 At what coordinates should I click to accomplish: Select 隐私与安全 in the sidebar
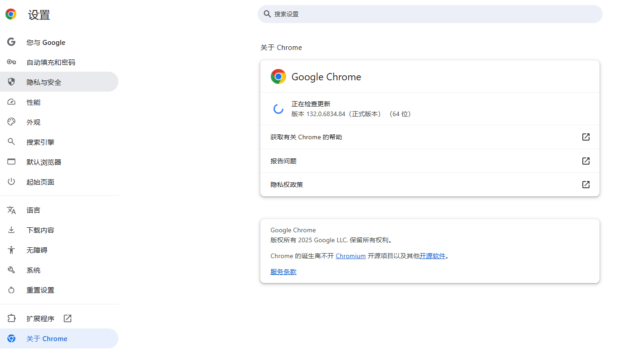(59, 82)
